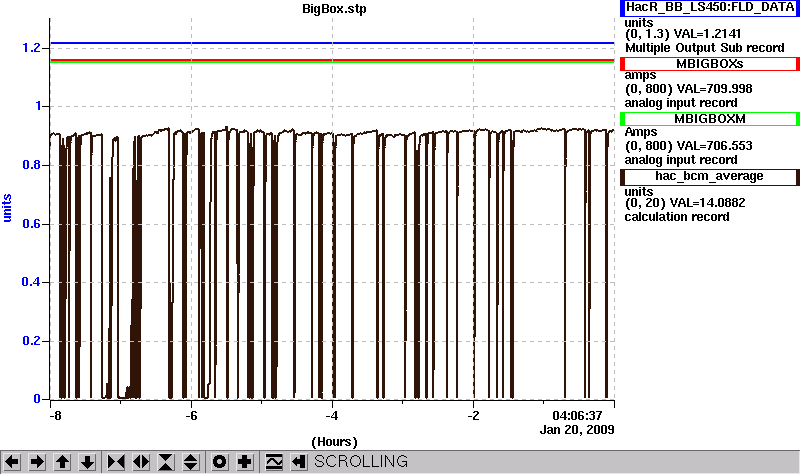Zoom in horizontally with the bow-tie icon
The width and height of the screenshot is (800, 474).
click(116, 462)
